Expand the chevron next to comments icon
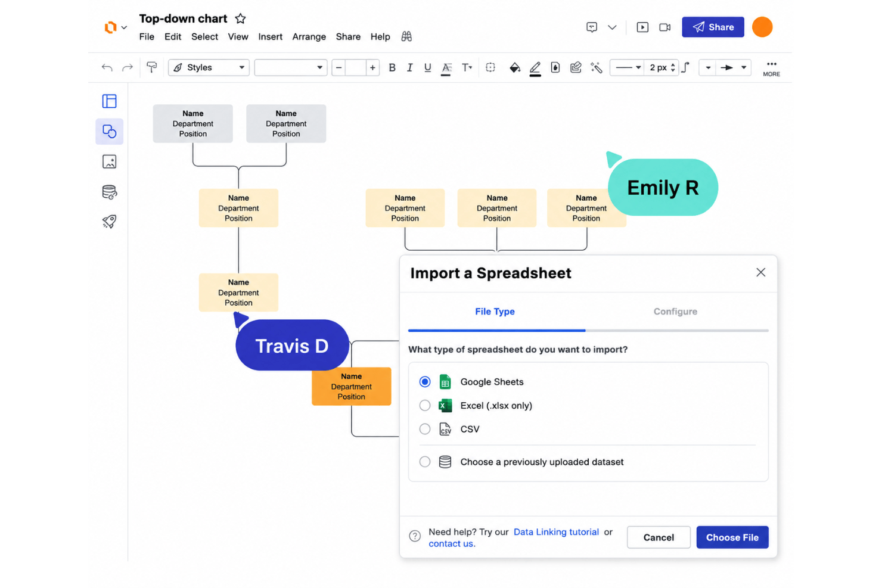The width and height of the screenshot is (882, 588). click(612, 27)
